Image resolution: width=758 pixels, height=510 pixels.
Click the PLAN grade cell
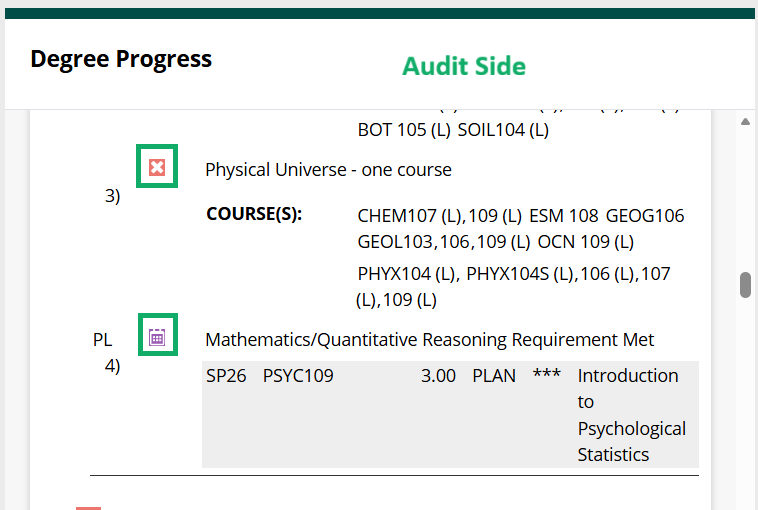[494, 376]
